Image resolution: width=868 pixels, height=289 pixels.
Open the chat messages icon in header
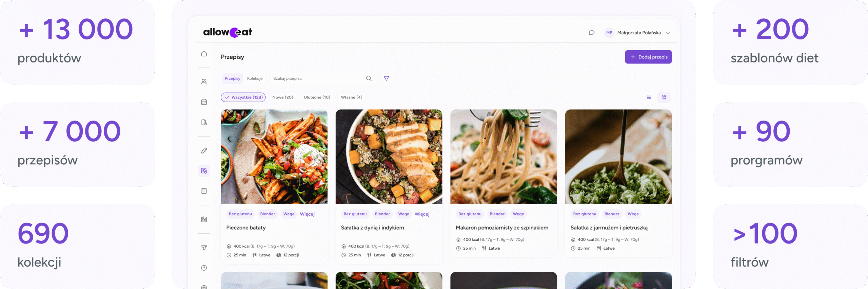click(x=592, y=33)
